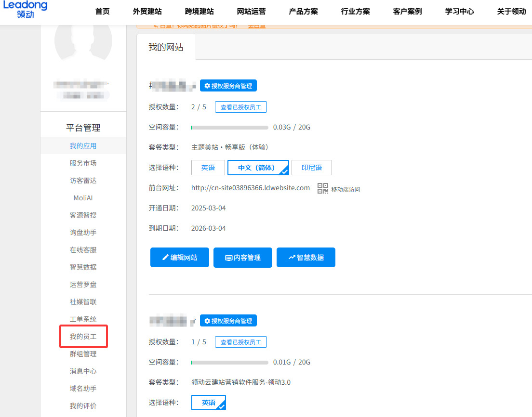Open the 学习中心 menu

point(459,12)
